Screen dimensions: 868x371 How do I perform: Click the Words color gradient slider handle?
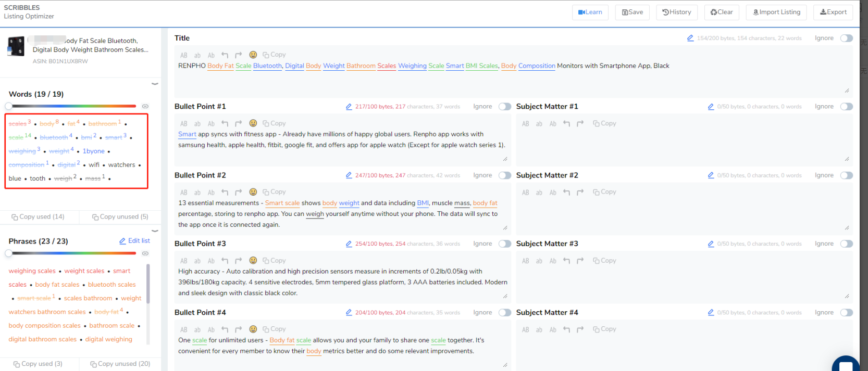(9, 106)
